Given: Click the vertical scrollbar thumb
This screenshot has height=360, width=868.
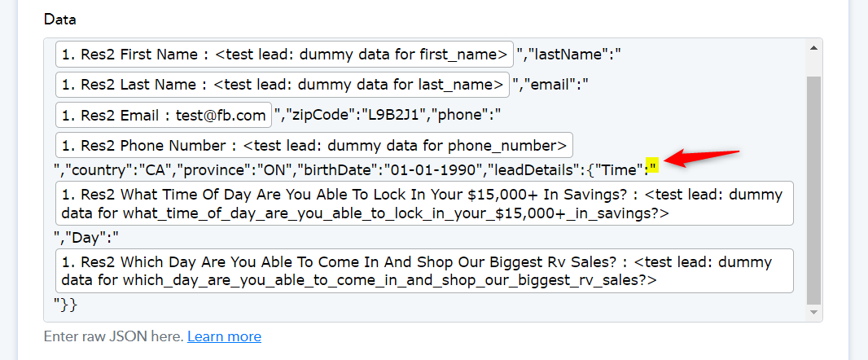Looking at the screenshot, I should [813, 191].
